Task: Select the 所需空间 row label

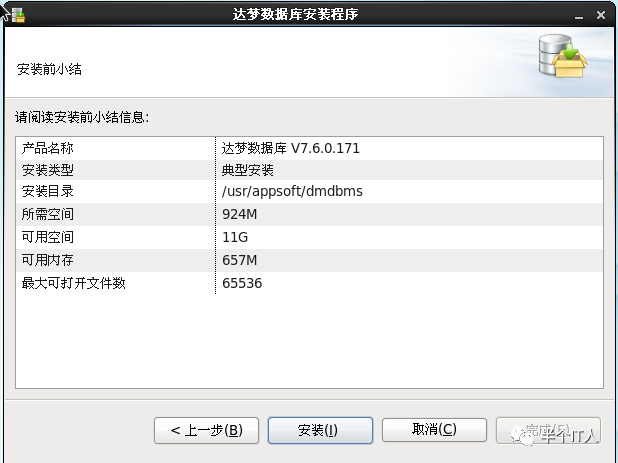Action: pyautogui.click(x=47, y=214)
